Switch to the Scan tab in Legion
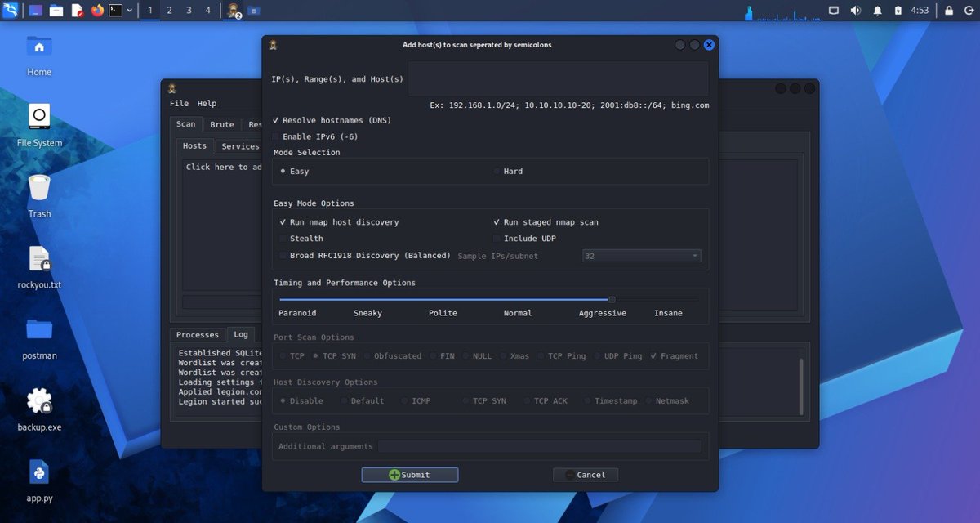 [186, 124]
